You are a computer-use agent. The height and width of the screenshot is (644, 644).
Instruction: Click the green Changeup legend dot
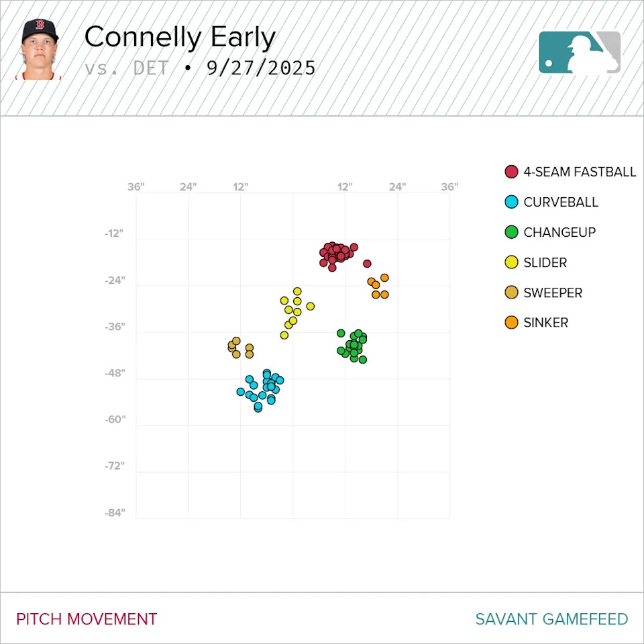(x=512, y=233)
